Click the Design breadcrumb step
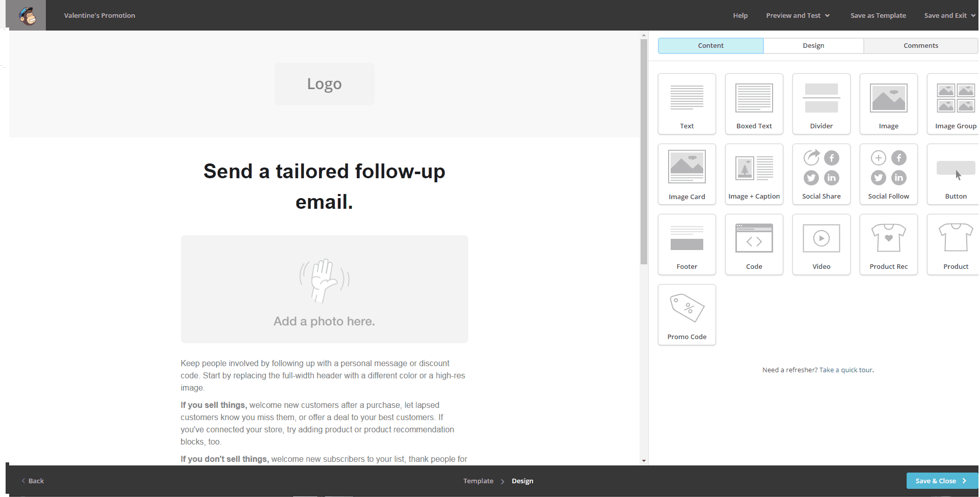980x497 pixels. 522,481
